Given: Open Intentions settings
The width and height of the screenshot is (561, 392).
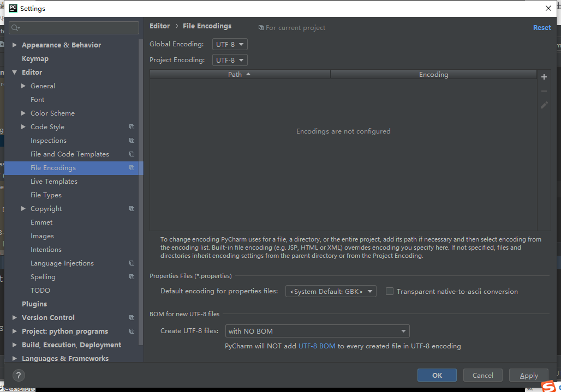Looking at the screenshot, I should click(x=46, y=249).
